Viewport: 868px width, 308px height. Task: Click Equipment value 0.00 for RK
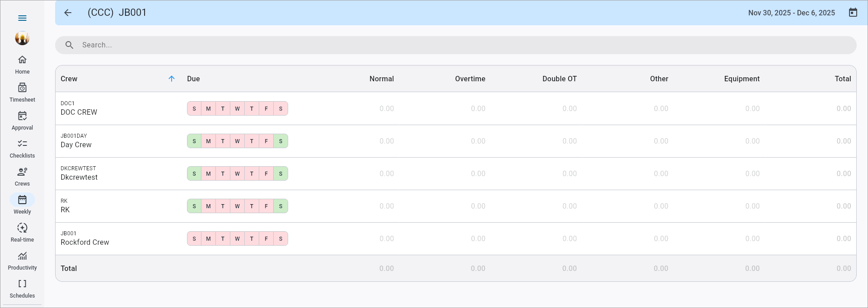coord(752,206)
